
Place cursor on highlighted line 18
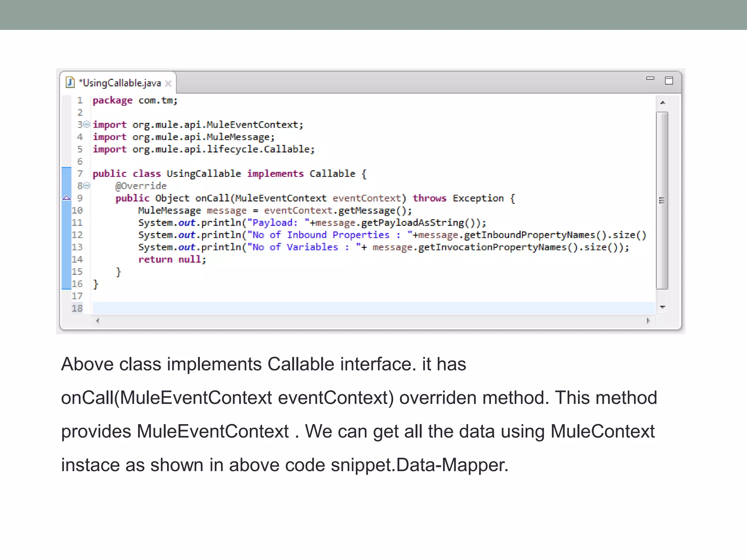click(373, 308)
